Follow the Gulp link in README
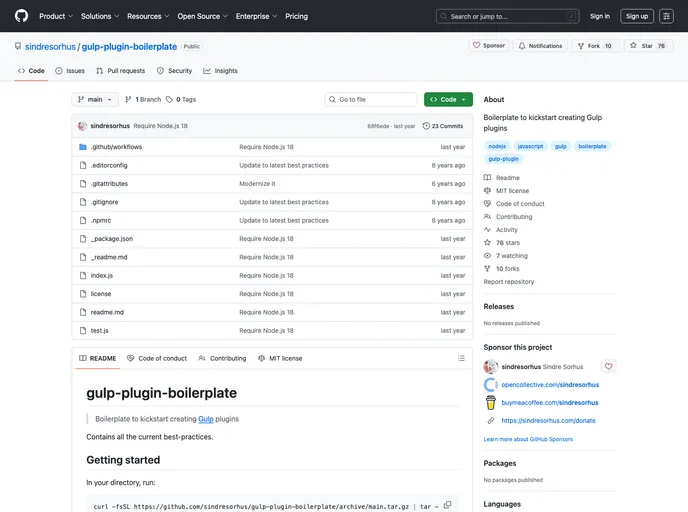688x512 pixels. [206, 419]
